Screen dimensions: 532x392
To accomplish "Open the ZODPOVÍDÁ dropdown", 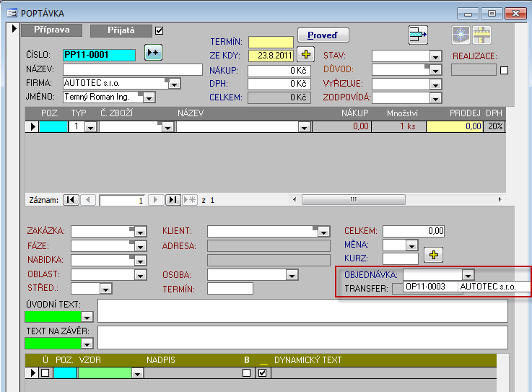I will click(435, 98).
